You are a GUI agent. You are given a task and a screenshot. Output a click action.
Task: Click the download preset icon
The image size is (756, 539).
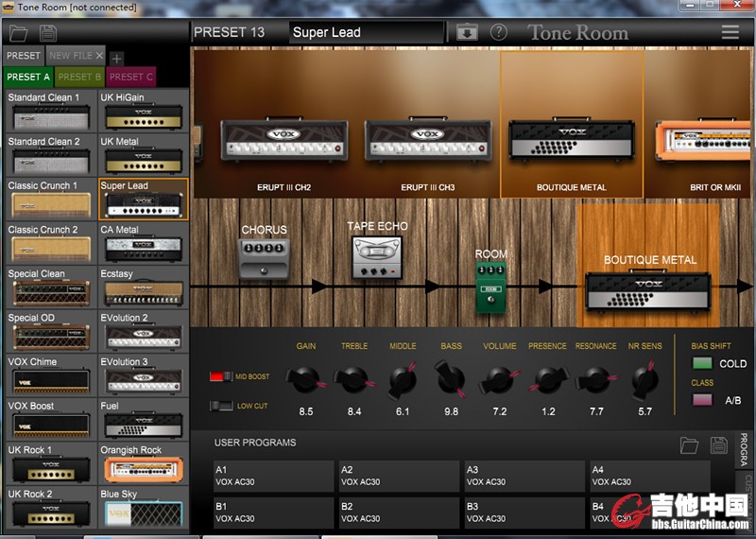[467, 32]
